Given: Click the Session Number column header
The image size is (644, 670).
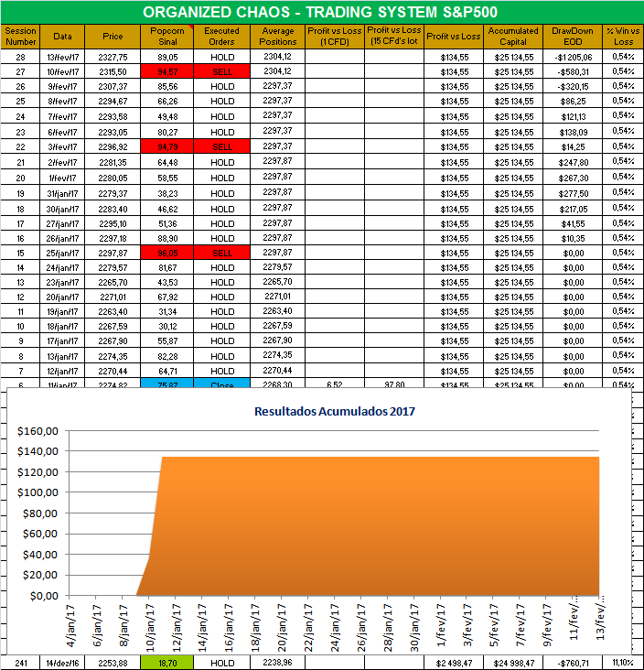Looking at the screenshot, I should click(20, 37).
